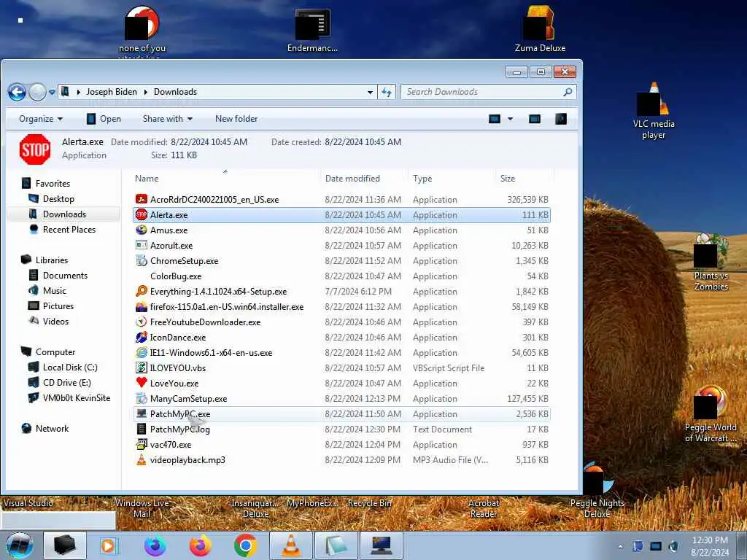Viewport: 747px width, 560px height.
Task: Click the Azorult.exe file icon
Action: tap(141, 245)
